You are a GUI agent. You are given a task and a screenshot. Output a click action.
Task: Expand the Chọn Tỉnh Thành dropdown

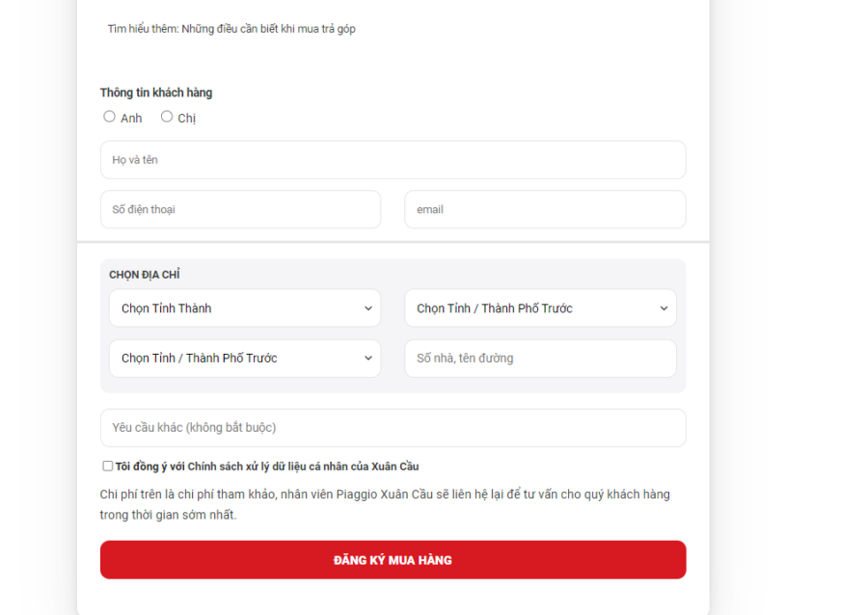[x=244, y=308]
